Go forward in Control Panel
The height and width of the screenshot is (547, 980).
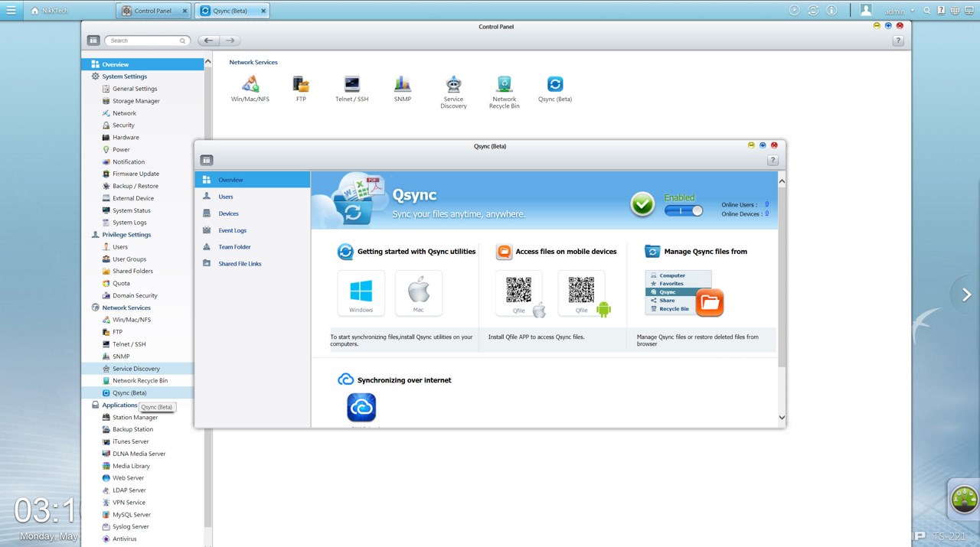click(x=230, y=41)
